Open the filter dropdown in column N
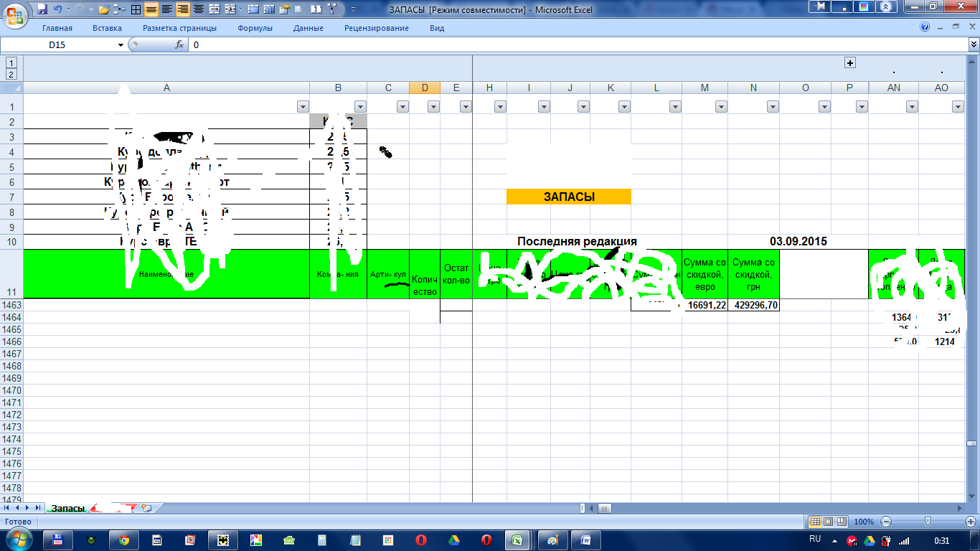The height and width of the screenshot is (551, 980). (x=773, y=106)
